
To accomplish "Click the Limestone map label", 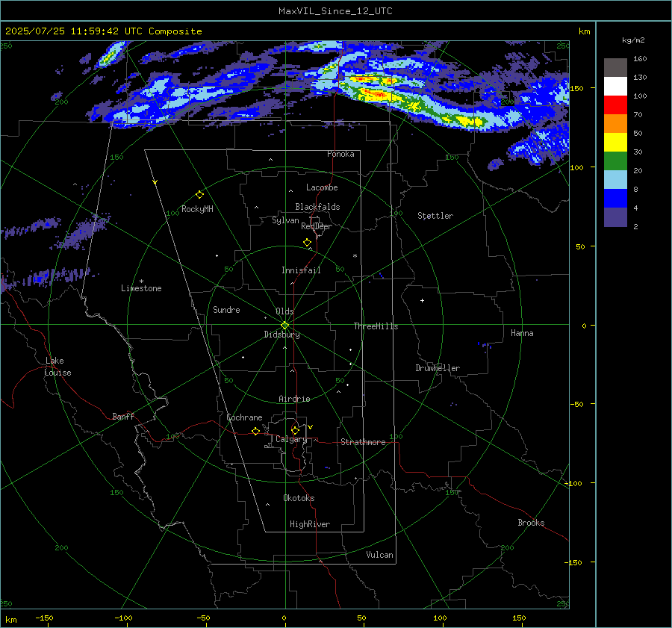I will 141,288.
